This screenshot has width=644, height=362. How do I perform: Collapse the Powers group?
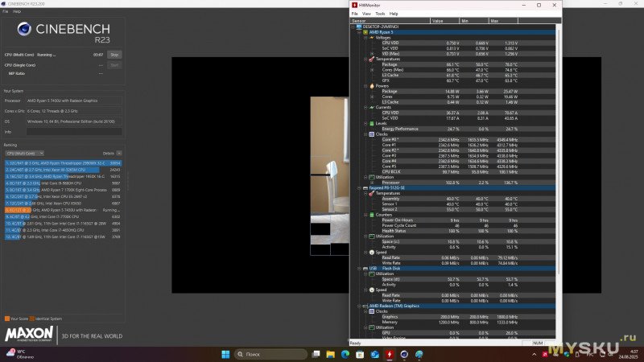coord(365,86)
